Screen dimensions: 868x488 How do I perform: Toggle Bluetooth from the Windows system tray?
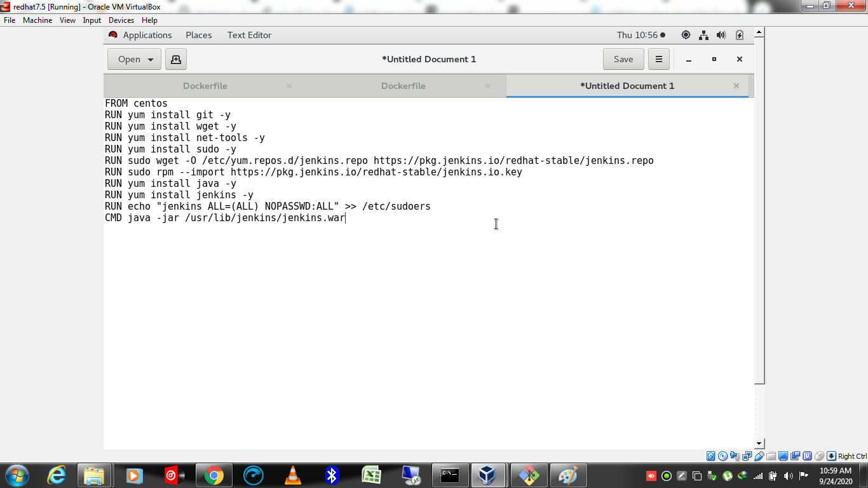(332, 475)
